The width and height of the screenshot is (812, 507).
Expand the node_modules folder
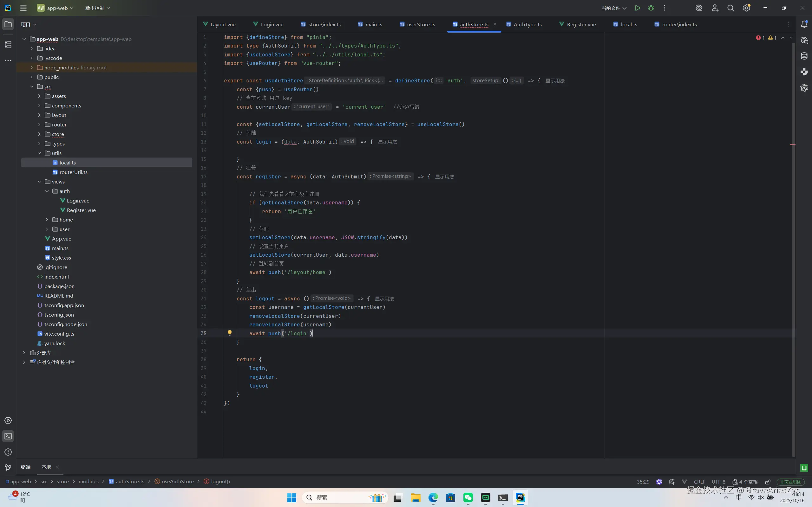click(x=31, y=67)
